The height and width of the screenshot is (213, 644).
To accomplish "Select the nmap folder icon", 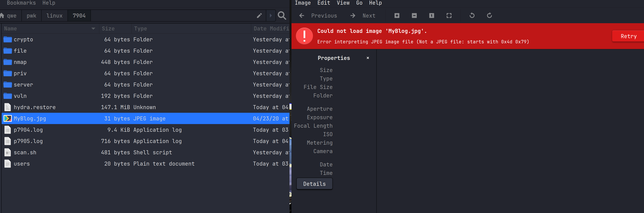I will [x=7, y=62].
